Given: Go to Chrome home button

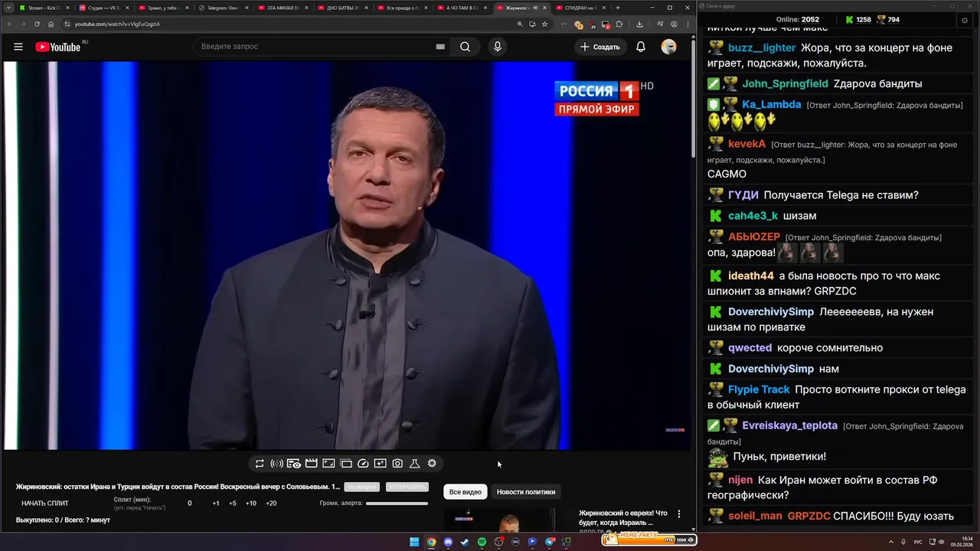Looking at the screenshot, I should 51,24.
